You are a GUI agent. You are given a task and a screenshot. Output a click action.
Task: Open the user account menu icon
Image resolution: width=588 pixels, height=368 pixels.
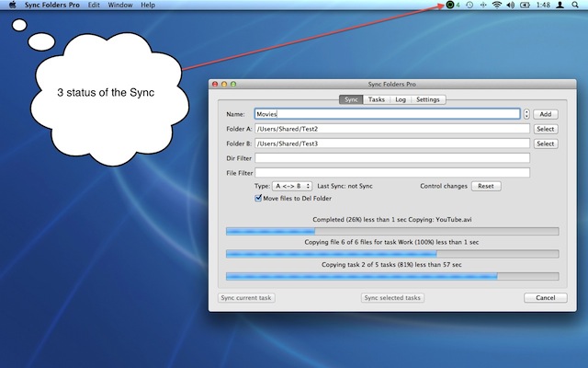coord(560,6)
